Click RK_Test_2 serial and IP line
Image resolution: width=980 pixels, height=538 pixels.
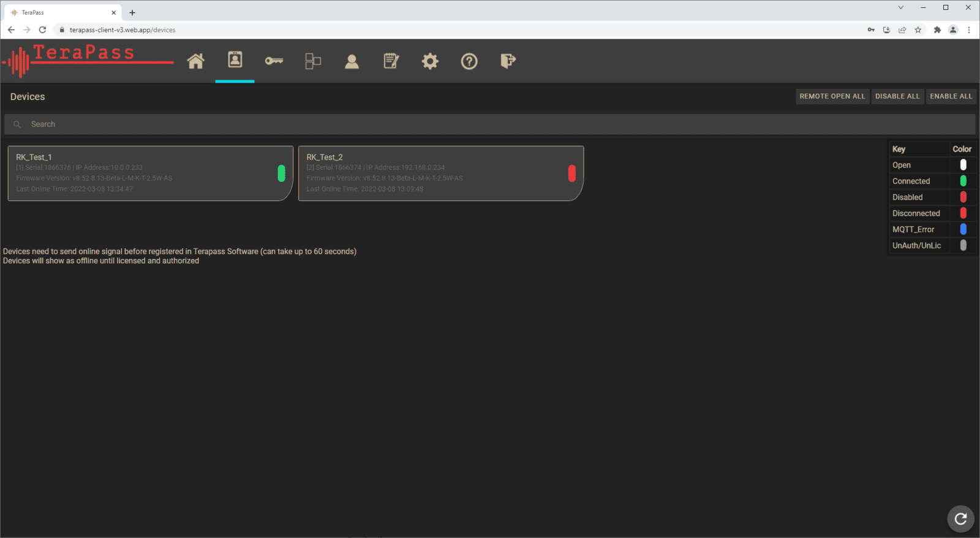pyautogui.click(x=375, y=167)
